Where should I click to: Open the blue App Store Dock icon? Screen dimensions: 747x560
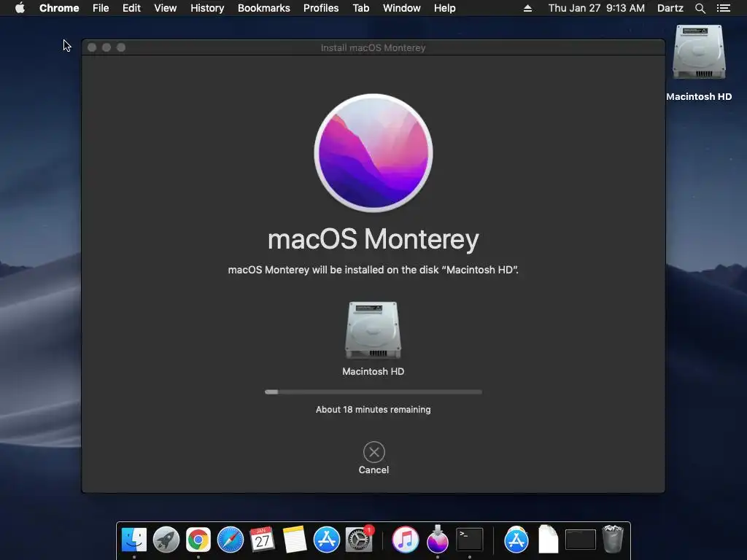click(326, 540)
